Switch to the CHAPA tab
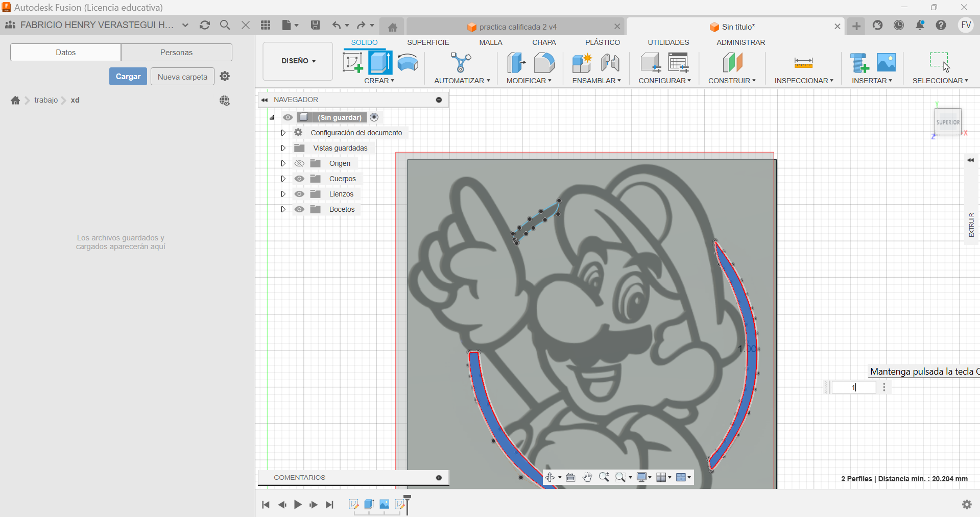 click(x=544, y=42)
